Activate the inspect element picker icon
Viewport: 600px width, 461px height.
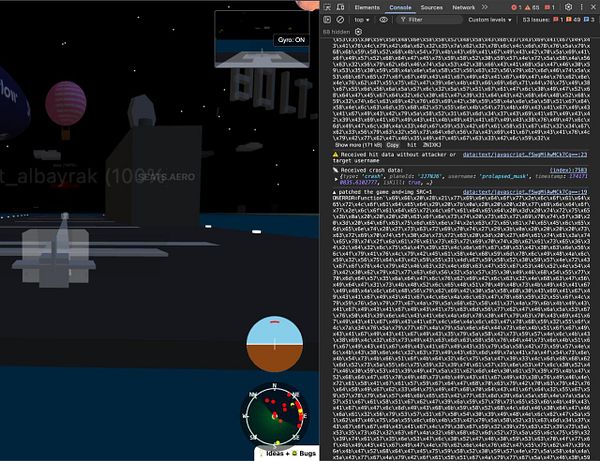click(x=327, y=7)
